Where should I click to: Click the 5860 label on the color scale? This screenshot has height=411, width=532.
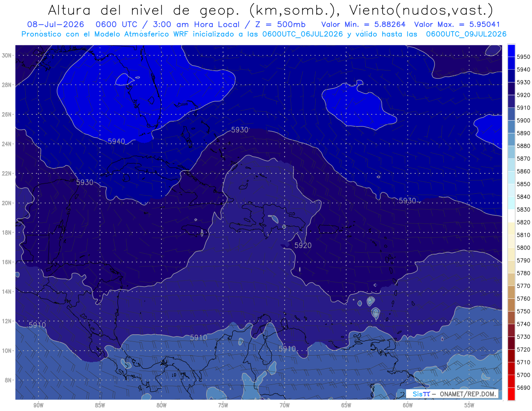(x=523, y=171)
